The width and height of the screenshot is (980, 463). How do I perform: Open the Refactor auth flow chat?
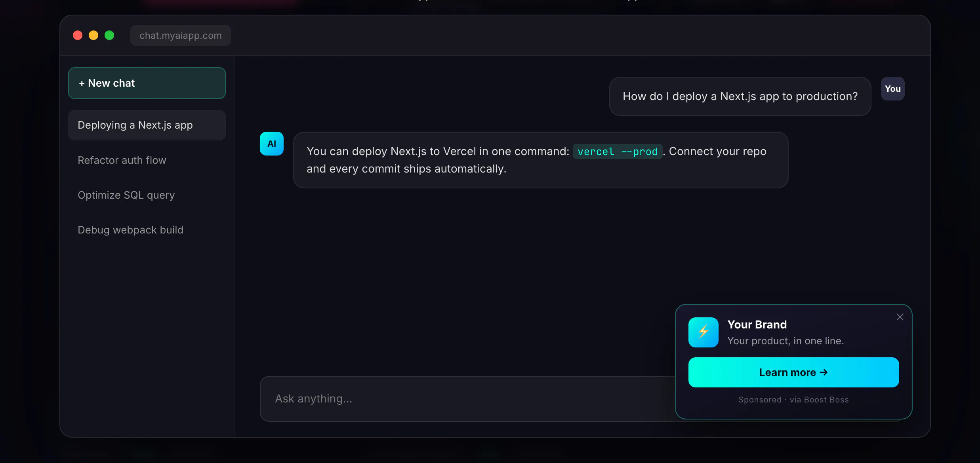[x=147, y=160]
